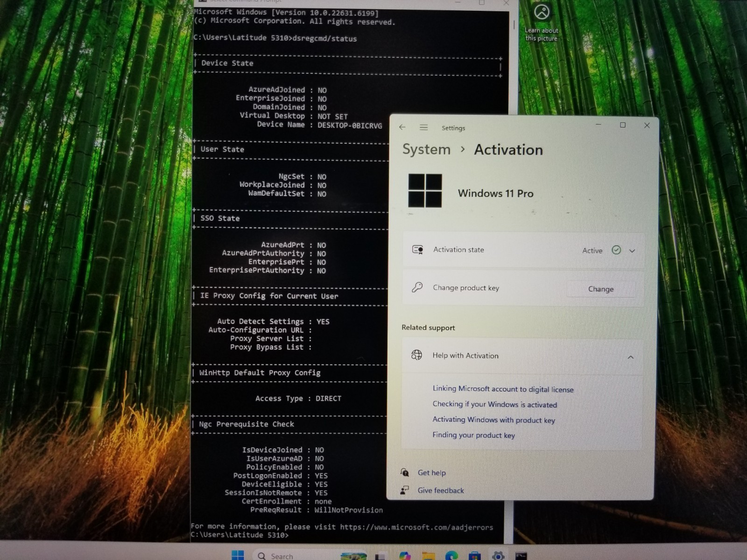Maximize the Settings window
Screen dimensions: 747x560
tap(622, 125)
